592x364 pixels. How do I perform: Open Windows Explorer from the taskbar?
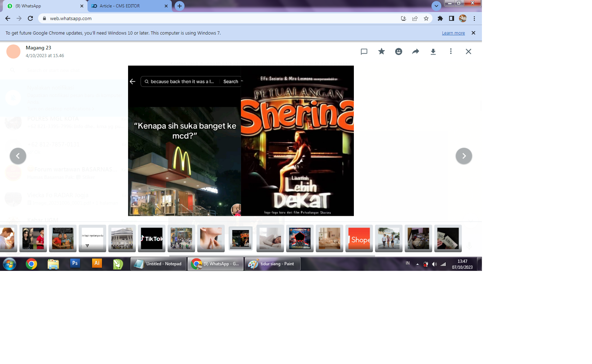pyautogui.click(x=53, y=264)
